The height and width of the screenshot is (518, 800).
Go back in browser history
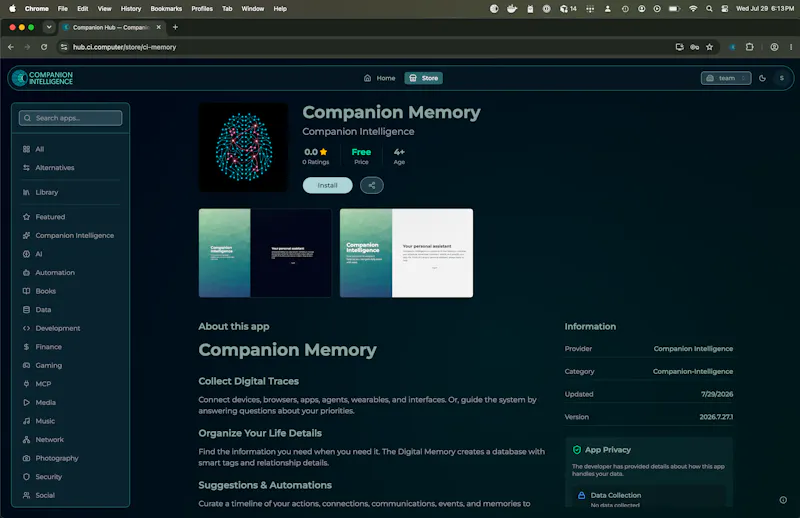(x=11, y=47)
